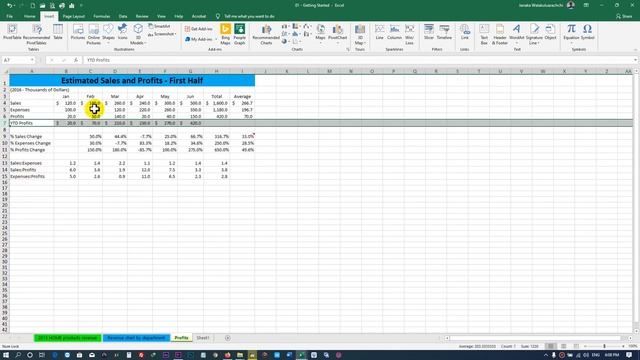Image resolution: width=640 pixels, height=360 pixels.
Task: Click Get Add-ins
Action: pos(199,29)
